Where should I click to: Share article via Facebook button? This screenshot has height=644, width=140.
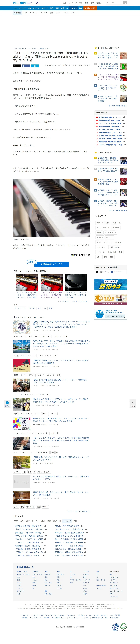point(26,66)
